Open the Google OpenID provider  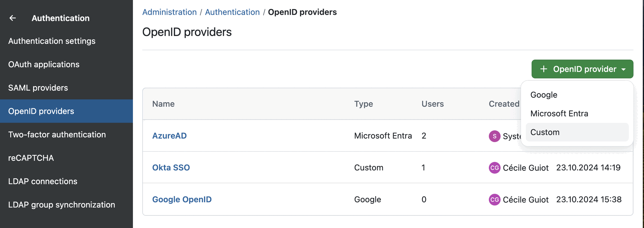point(182,199)
